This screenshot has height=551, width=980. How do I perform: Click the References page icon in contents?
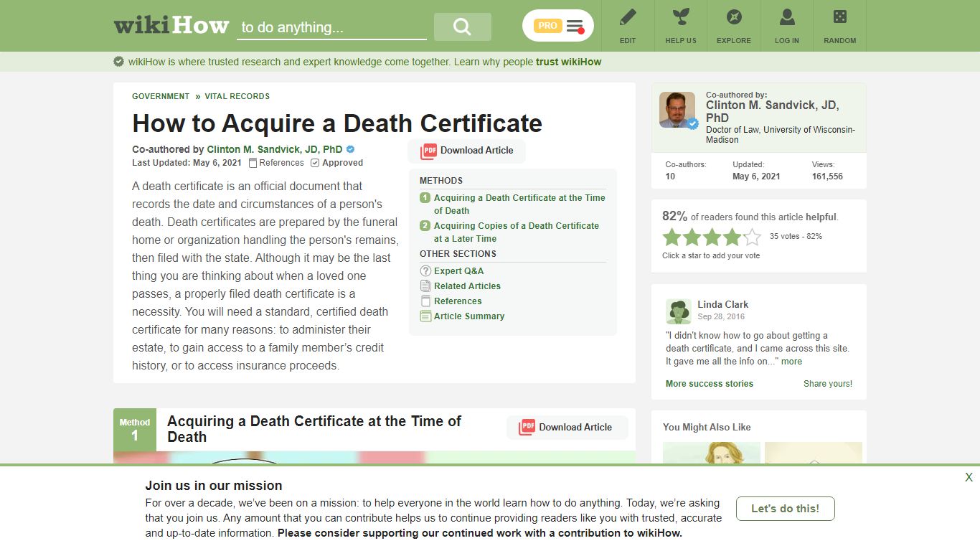tap(425, 301)
